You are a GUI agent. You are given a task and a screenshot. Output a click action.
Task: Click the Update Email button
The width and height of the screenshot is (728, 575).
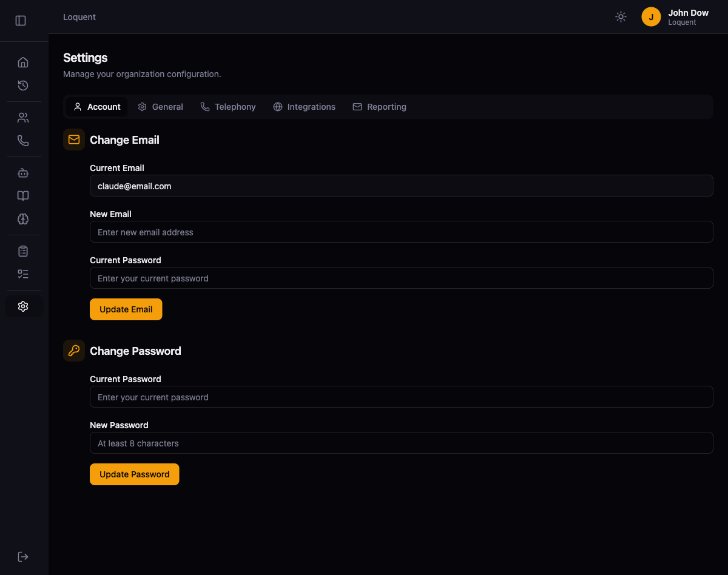[x=126, y=309]
